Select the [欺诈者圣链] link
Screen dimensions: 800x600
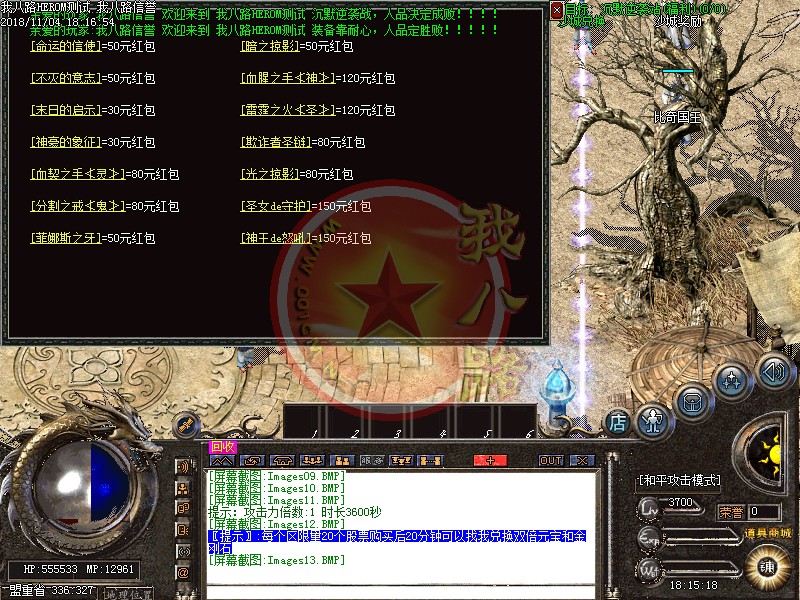[276, 142]
